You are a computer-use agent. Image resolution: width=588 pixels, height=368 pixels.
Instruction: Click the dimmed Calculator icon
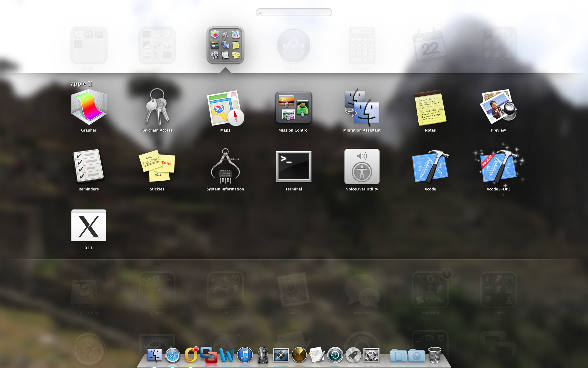362,45
